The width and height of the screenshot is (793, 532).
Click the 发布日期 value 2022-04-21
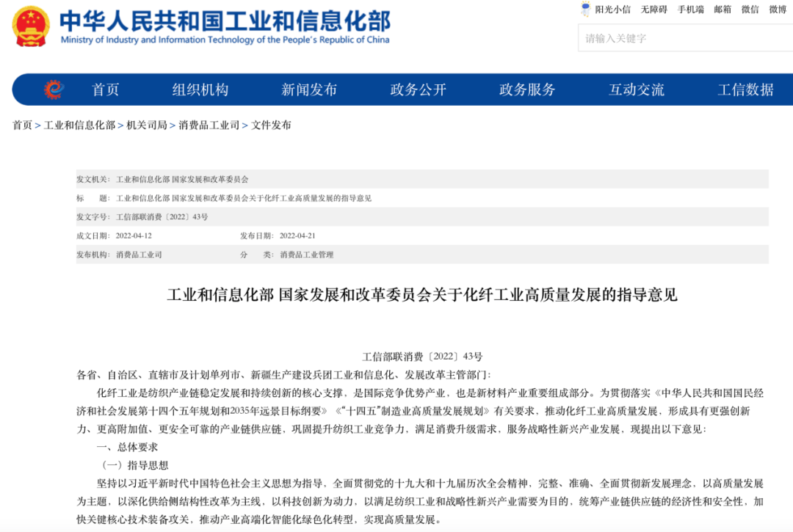[x=297, y=236]
